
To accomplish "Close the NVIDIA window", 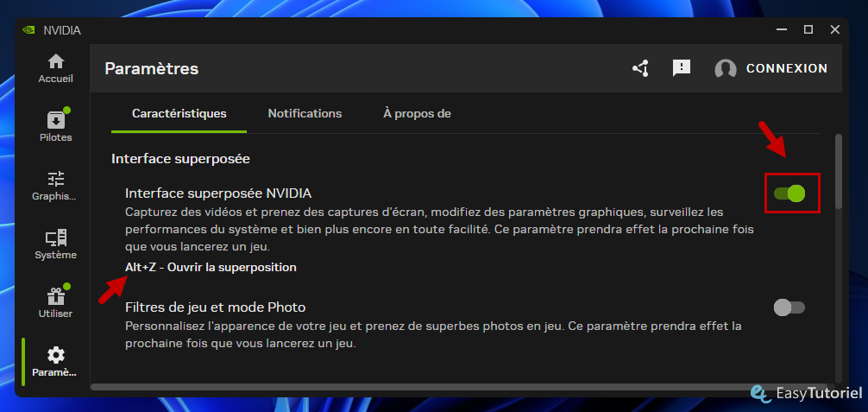I will pos(835,30).
